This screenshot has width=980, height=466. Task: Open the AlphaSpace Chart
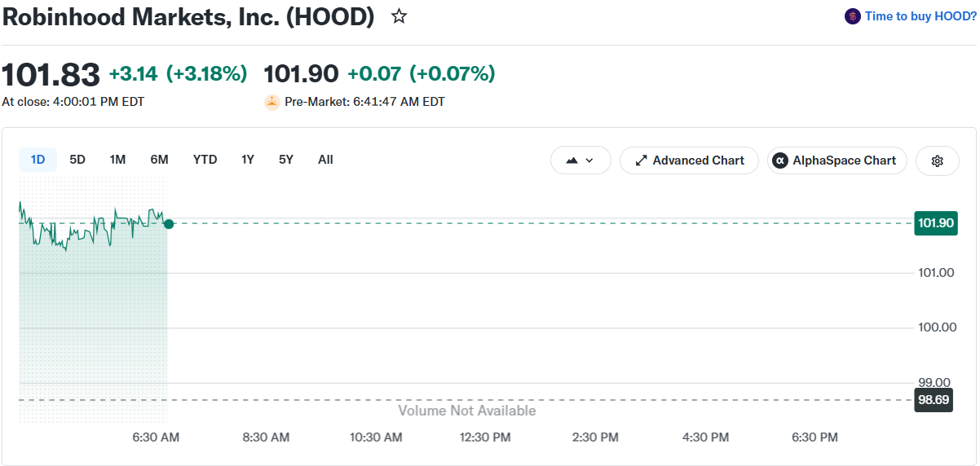tap(837, 160)
